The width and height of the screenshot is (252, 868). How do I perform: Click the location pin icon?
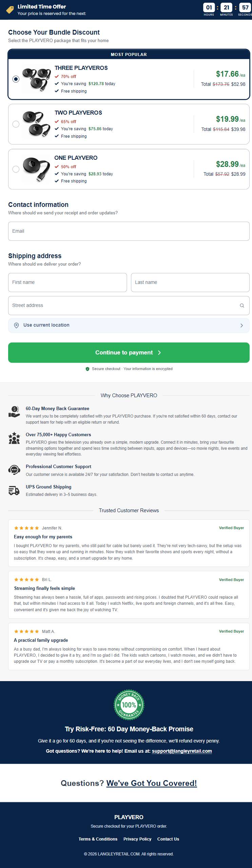click(16, 326)
